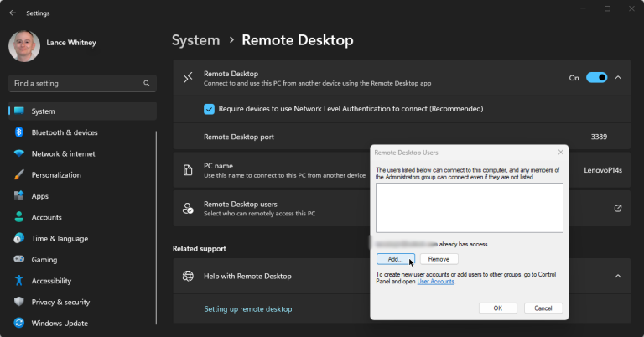Click the LenovoP14s PC name text

tap(603, 170)
